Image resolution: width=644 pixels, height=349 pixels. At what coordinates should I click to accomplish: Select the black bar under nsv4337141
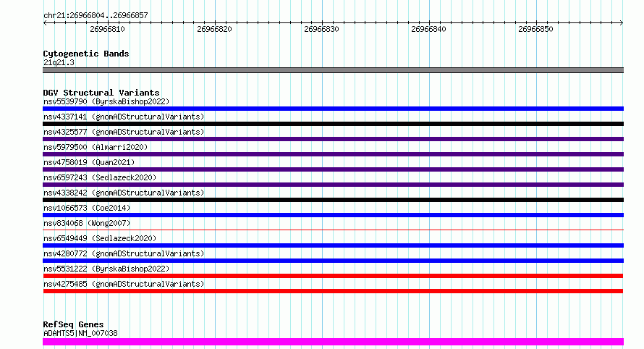coord(333,124)
